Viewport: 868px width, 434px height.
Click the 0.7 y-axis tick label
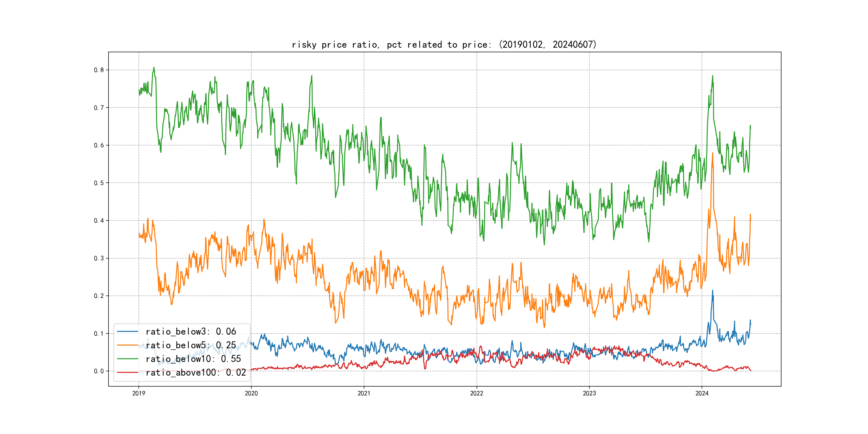pyautogui.click(x=99, y=108)
